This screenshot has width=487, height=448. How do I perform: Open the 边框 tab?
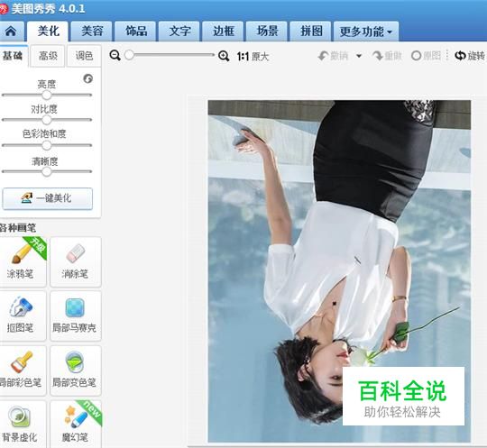click(x=223, y=31)
